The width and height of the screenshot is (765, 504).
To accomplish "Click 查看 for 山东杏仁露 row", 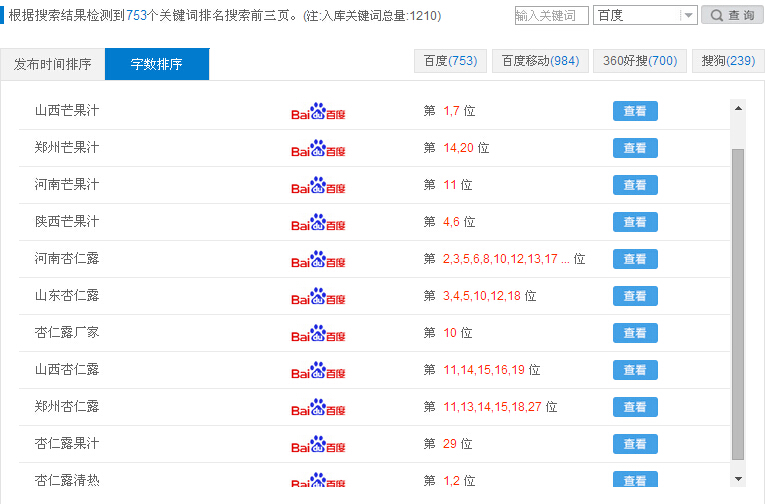I will (635, 296).
